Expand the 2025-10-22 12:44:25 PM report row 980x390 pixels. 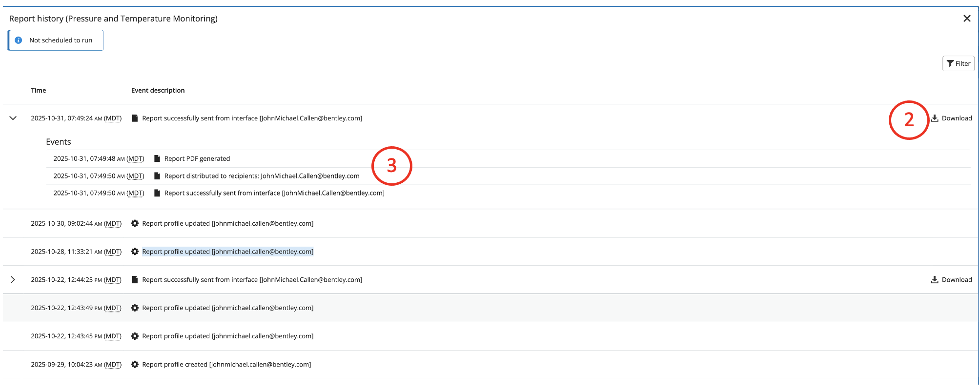tap(13, 280)
